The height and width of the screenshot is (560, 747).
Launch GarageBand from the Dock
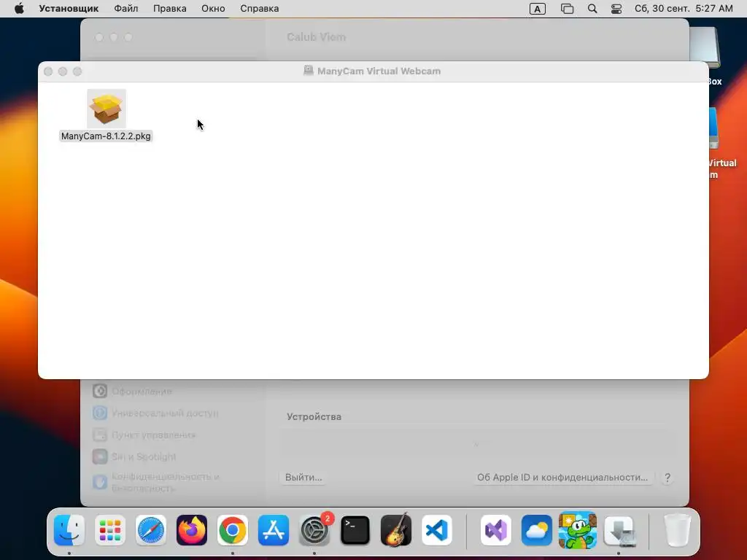396,530
